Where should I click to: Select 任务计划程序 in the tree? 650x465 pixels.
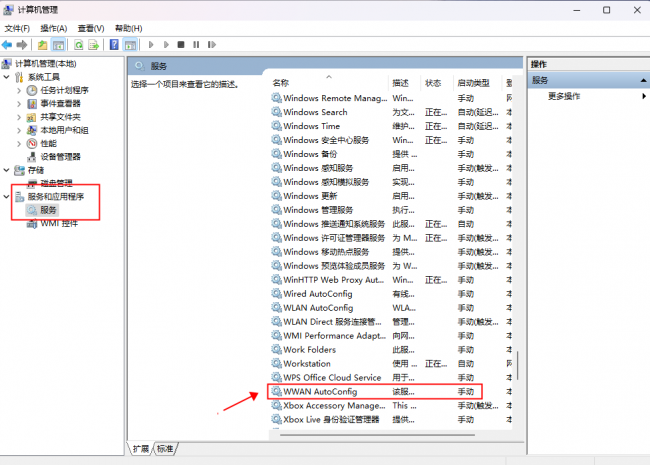(x=64, y=90)
